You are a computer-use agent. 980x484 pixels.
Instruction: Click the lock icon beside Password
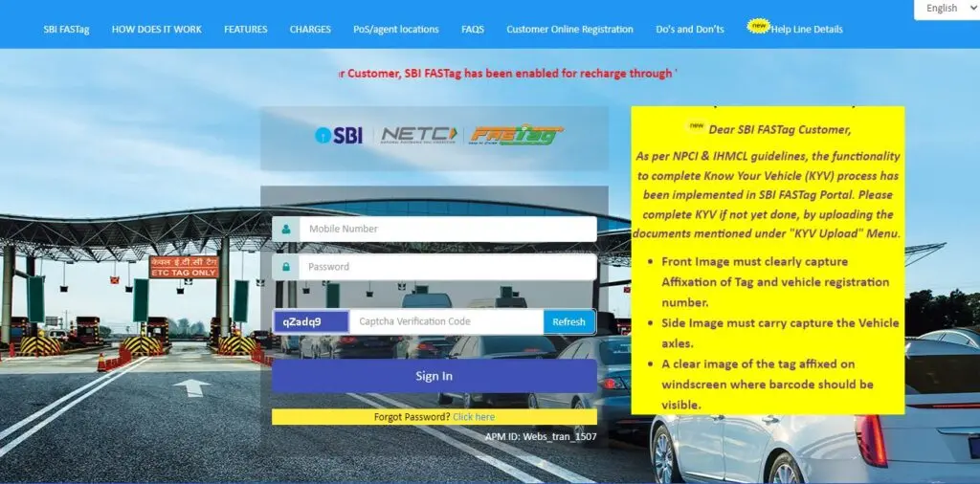click(285, 267)
